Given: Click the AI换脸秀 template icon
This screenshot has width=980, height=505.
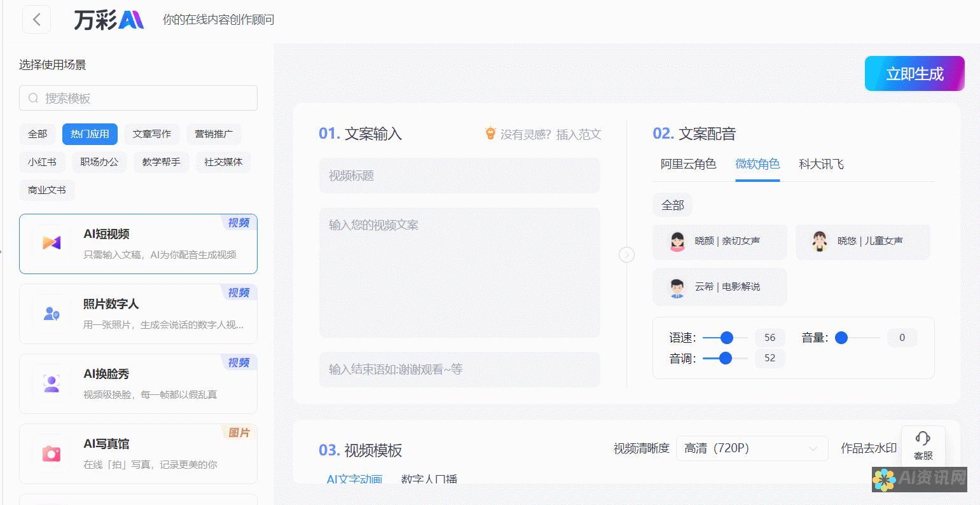Looking at the screenshot, I should 52,384.
